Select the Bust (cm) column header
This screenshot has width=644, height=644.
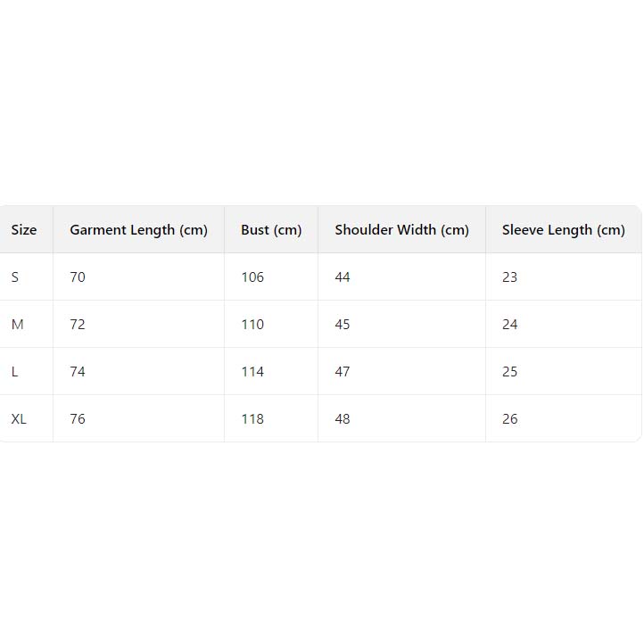point(271,230)
